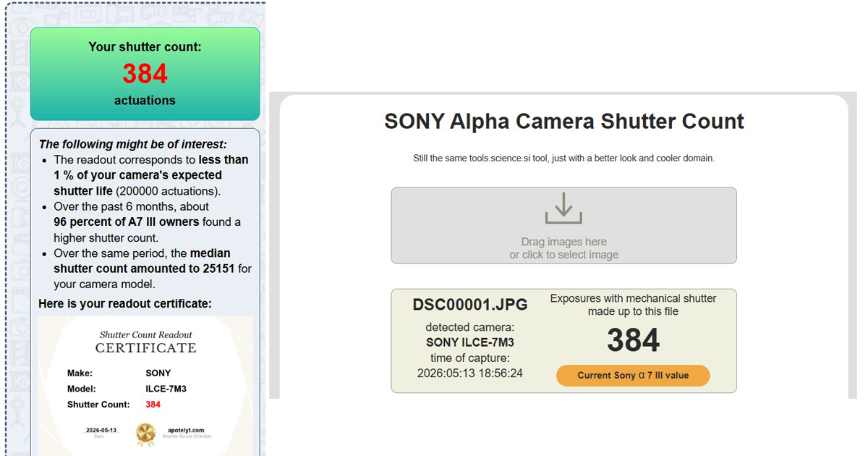Click '96 percent of A7 III owners' text
868x456 pixels.
click(127, 221)
